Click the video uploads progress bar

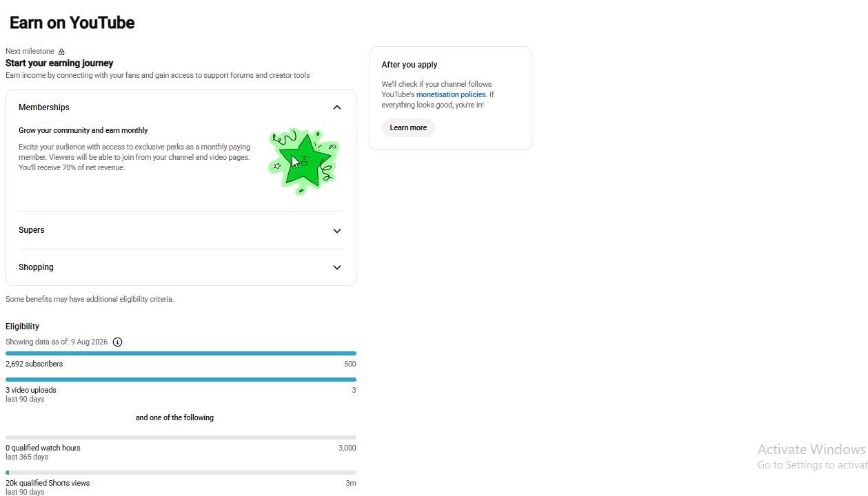pos(181,380)
